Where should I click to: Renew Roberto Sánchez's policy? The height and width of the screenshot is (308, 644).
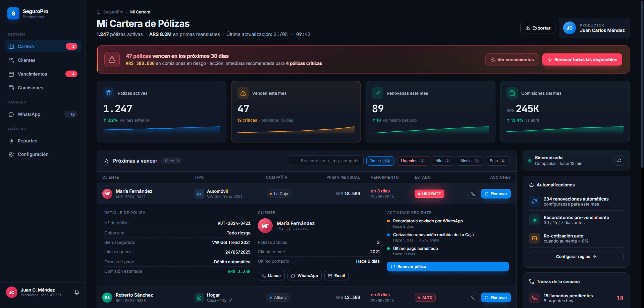496,298
